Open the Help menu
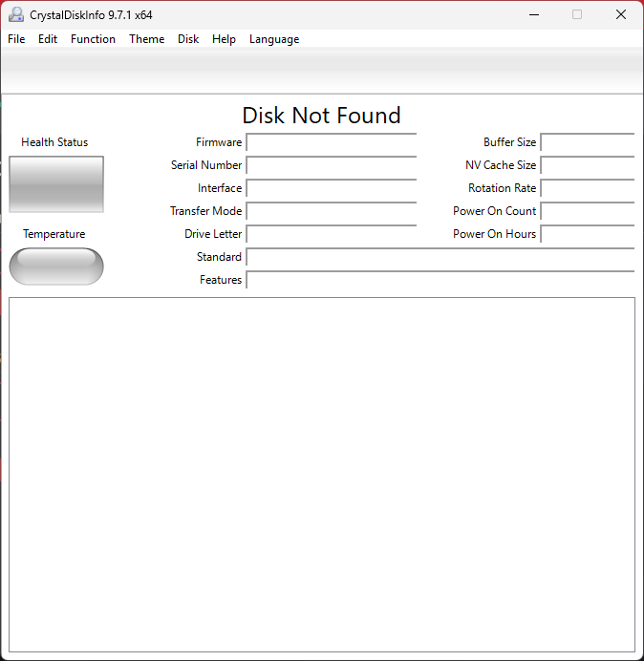Viewport: 644px width, 661px height. (x=224, y=39)
